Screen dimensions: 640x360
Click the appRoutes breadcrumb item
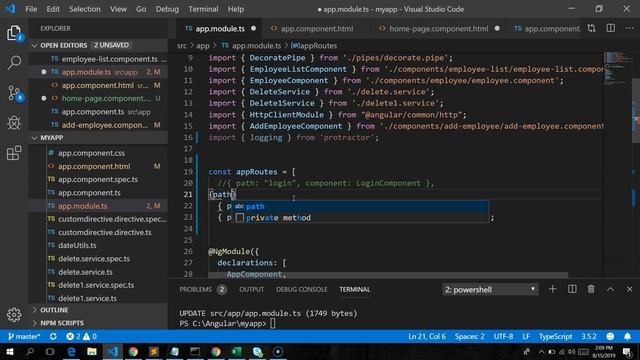(314, 46)
